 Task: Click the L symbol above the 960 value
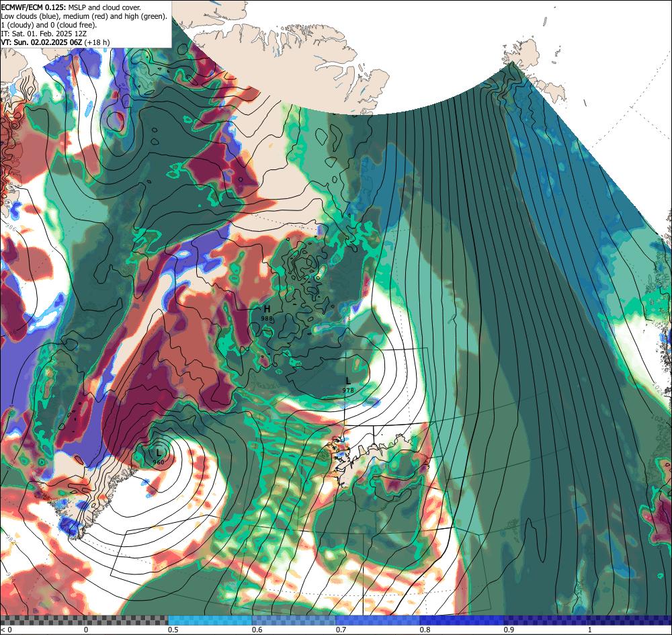pyautogui.click(x=159, y=452)
